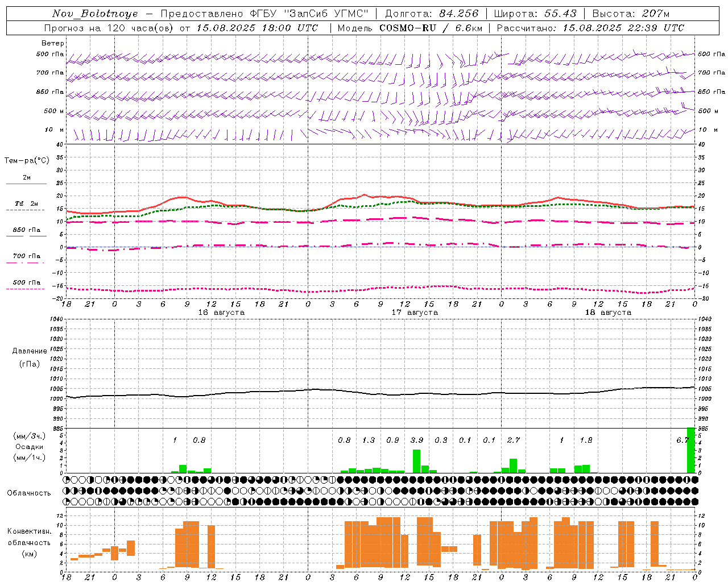728x582 pixels.
Task: Click the precipitation value "0.9"
Action: tap(392, 440)
